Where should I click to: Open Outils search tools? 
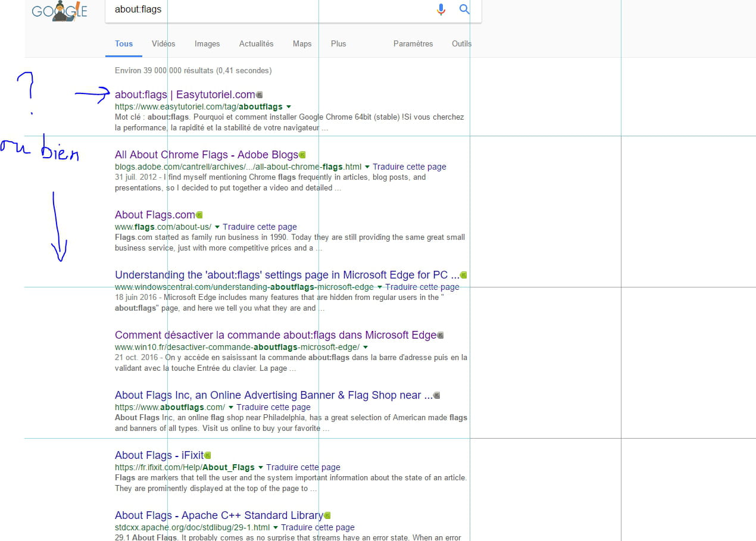point(461,43)
